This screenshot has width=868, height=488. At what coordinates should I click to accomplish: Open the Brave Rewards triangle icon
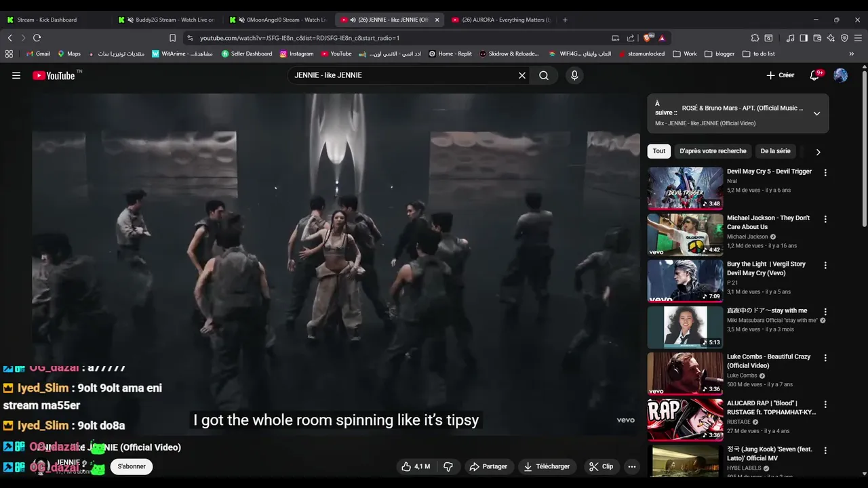(662, 38)
